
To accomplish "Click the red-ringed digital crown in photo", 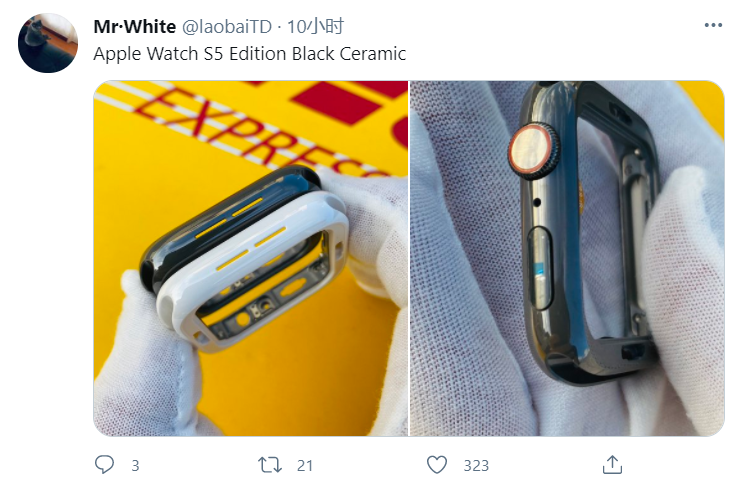I will [534, 150].
